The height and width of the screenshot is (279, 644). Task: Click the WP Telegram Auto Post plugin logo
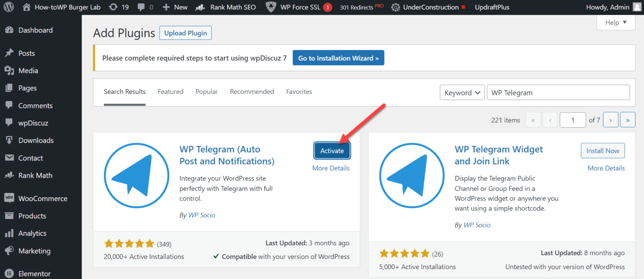point(137,175)
